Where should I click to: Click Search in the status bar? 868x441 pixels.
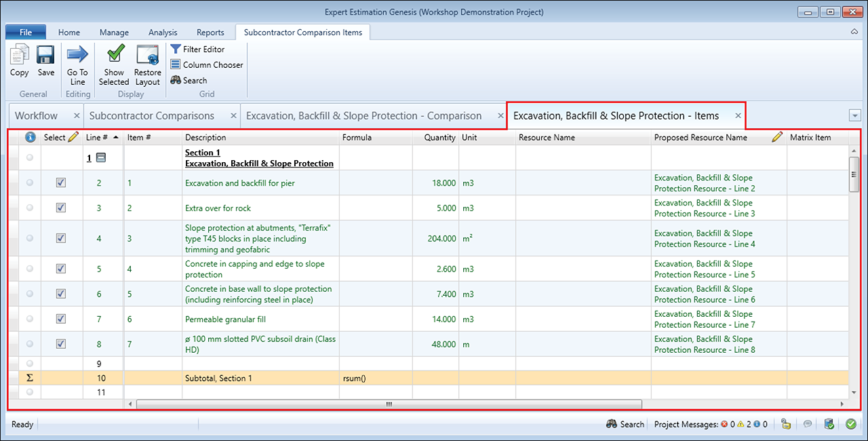pos(625,424)
